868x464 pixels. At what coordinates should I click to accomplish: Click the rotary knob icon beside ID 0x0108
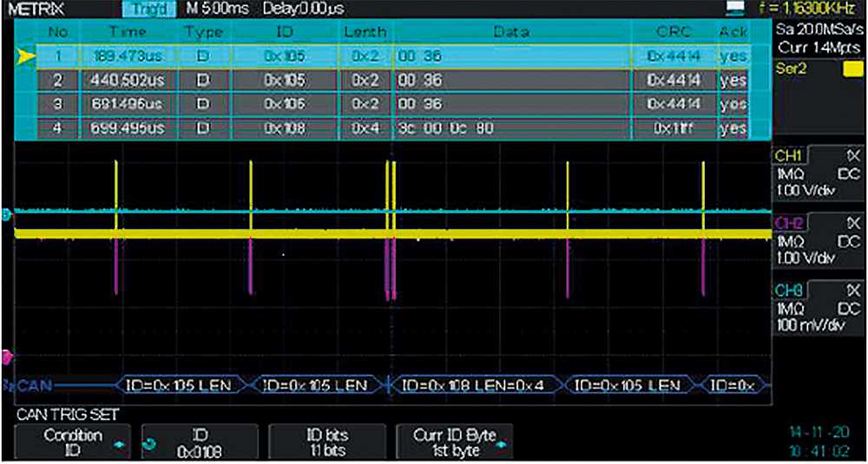click(x=148, y=443)
